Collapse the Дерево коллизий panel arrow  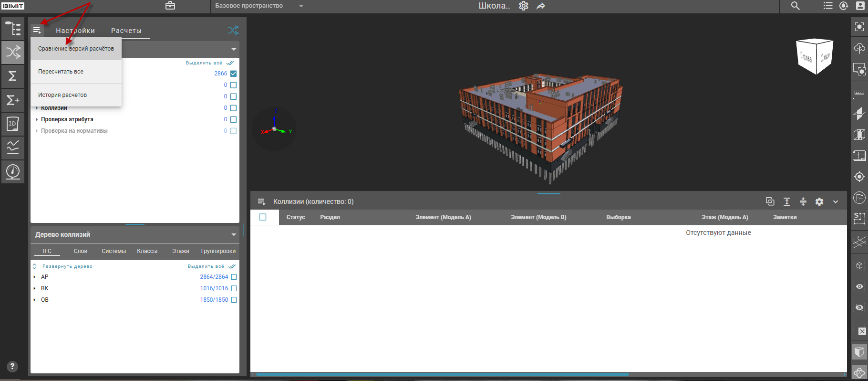pyautogui.click(x=234, y=235)
